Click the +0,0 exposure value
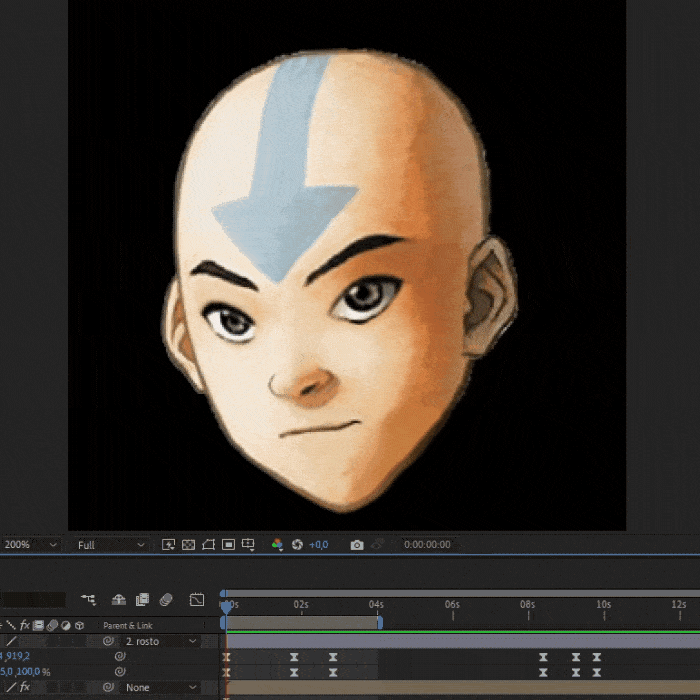This screenshot has height=700, width=700. click(x=318, y=545)
